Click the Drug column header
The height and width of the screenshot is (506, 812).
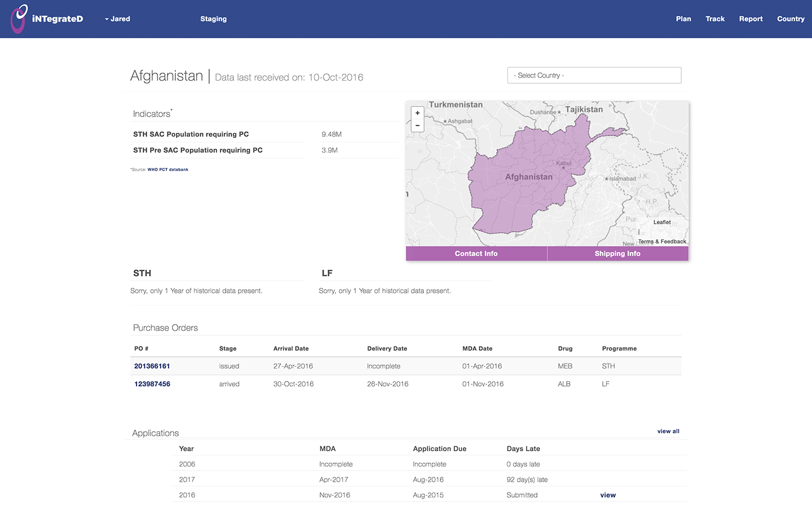point(565,349)
